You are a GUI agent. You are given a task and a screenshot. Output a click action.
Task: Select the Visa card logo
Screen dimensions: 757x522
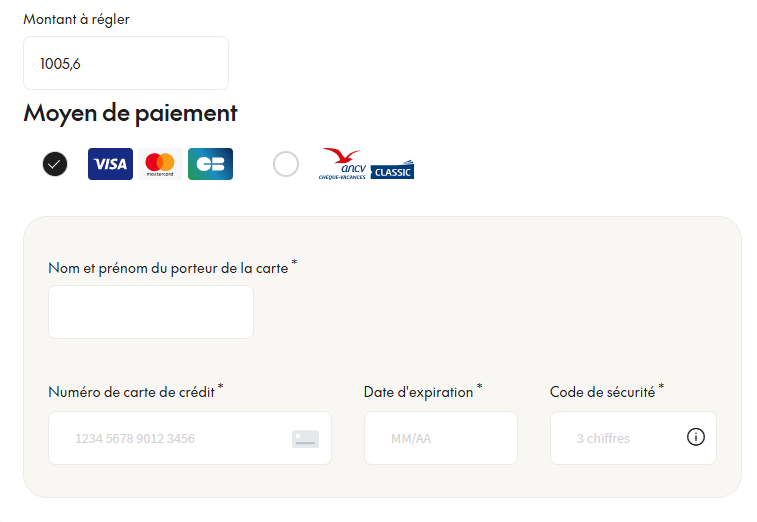[x=110, y=164]
